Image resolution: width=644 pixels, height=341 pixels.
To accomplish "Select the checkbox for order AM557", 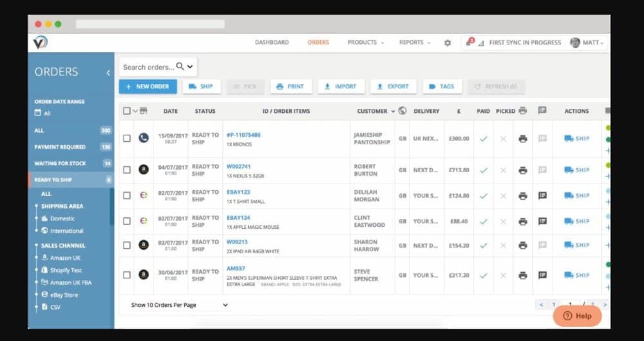I will pos(127,275).
